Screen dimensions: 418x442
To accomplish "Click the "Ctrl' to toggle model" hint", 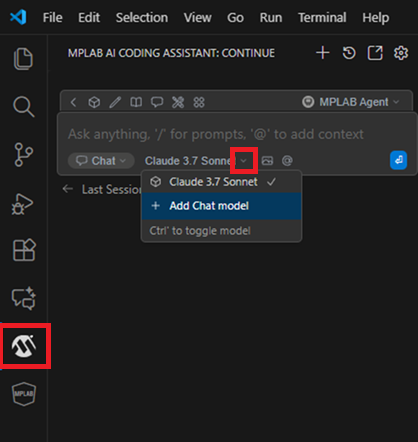I will coord(200,231).
